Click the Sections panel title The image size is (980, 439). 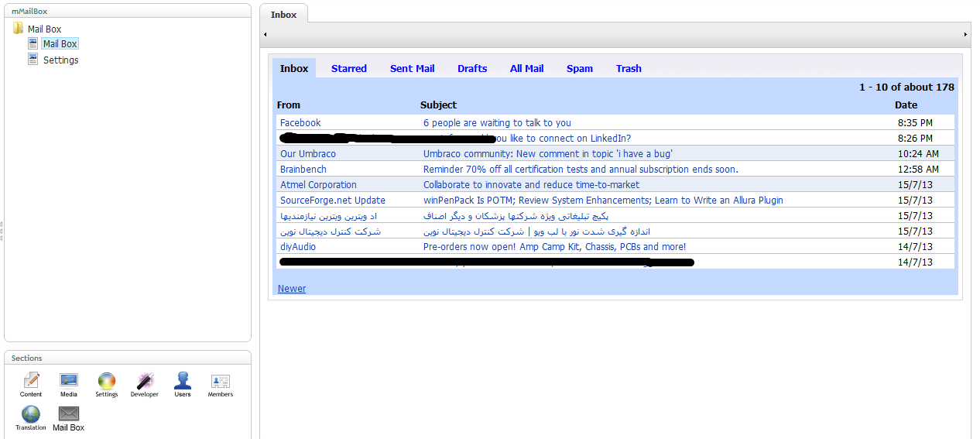coord(27,358)
